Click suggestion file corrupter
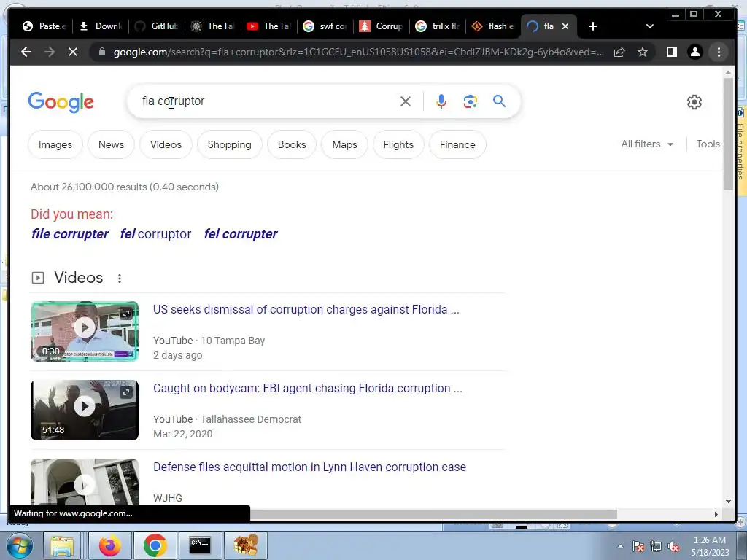 point(70,234)
